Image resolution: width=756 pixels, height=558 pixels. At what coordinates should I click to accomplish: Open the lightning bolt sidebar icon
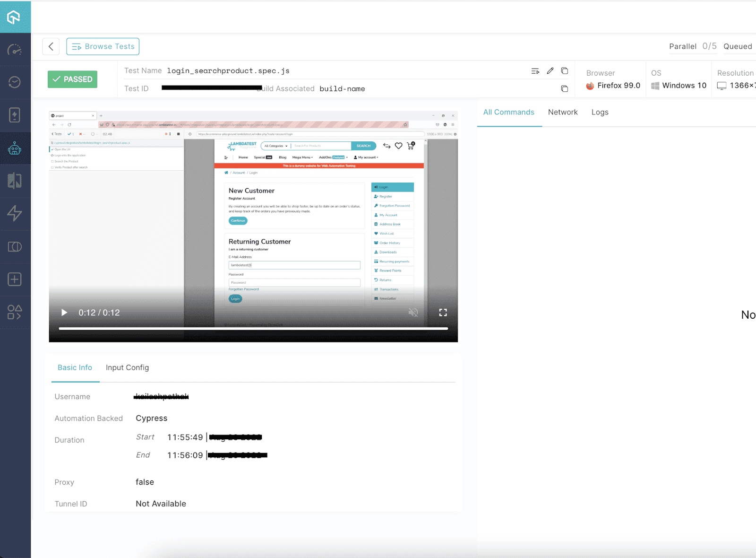tap(15, 213)
